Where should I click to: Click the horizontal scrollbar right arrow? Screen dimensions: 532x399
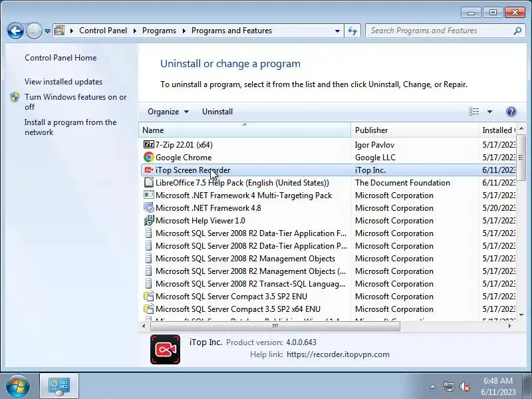click(x=509, y=326)
